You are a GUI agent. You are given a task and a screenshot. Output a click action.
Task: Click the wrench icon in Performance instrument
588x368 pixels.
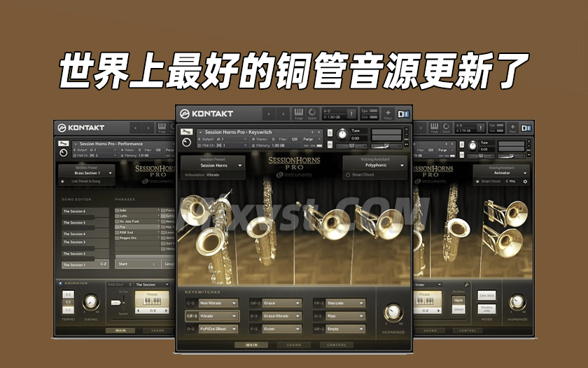[64, 143]
